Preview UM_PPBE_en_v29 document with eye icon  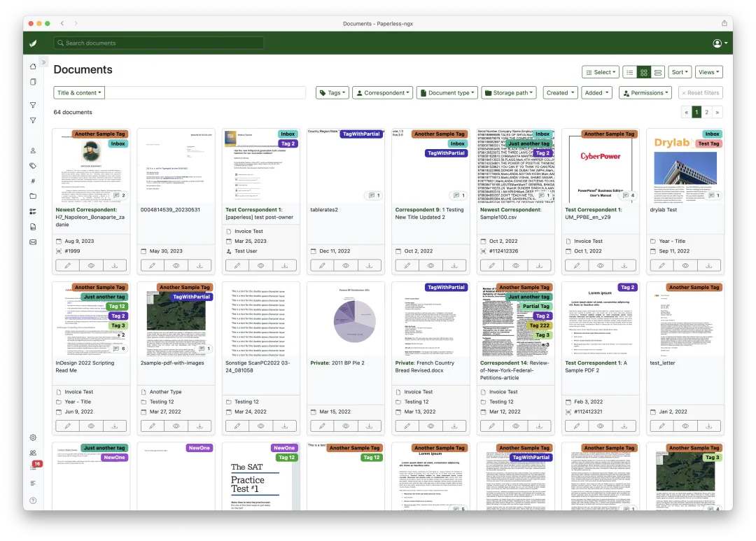tap(601, 265)
